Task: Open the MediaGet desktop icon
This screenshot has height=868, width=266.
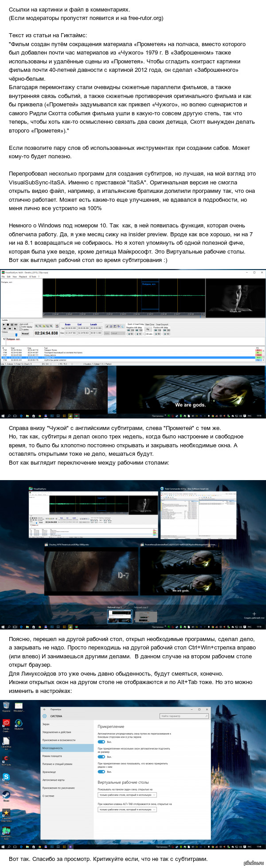Action: click(x=19, y=724)
